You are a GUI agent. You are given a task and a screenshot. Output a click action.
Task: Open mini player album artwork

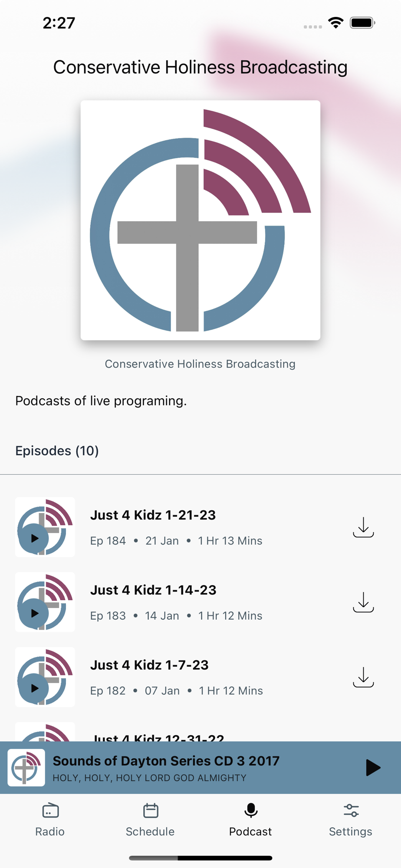coord(26,768)
